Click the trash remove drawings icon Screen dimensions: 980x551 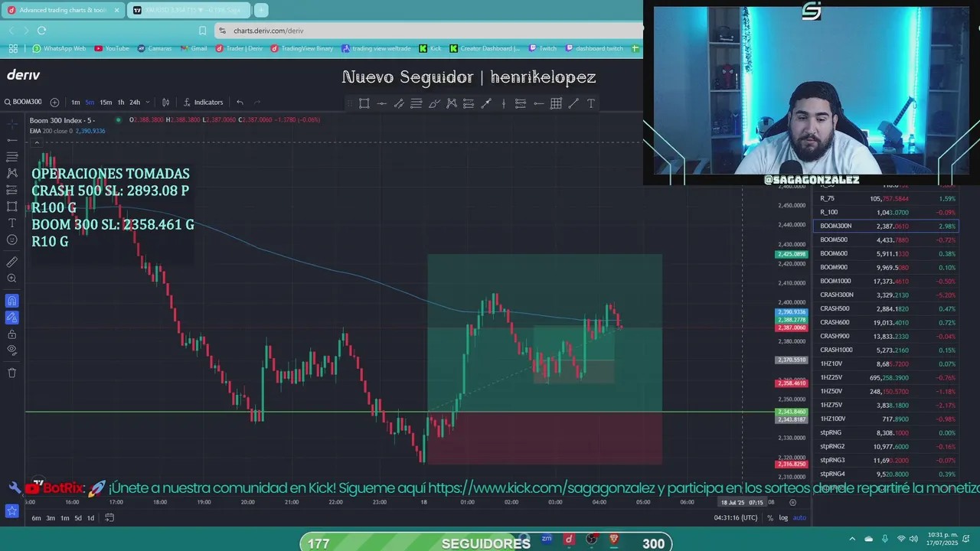pos(11,373)
